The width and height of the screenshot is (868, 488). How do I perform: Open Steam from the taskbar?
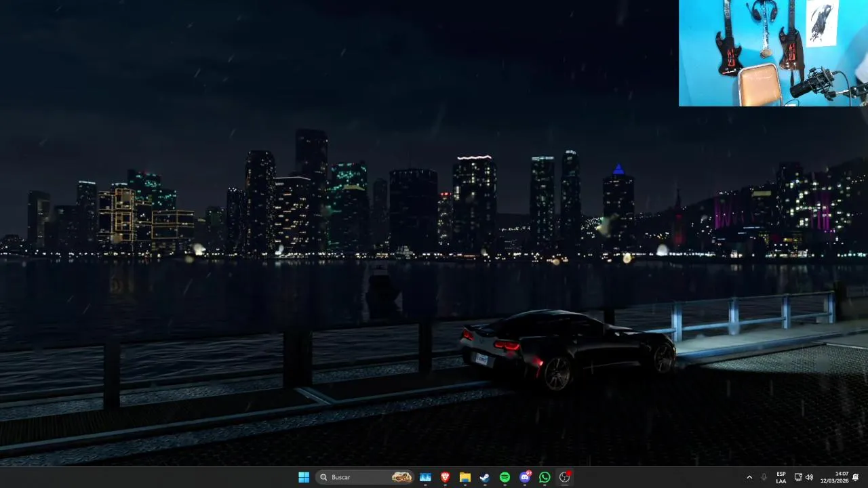(485, 477)
